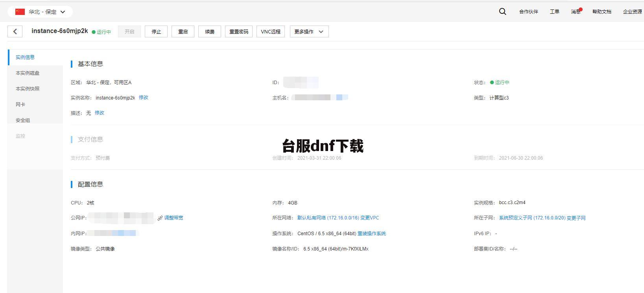The width and height of the screenshot is (644, 293).
Task: Click the CPU value 2核
Action: (90, 203)
